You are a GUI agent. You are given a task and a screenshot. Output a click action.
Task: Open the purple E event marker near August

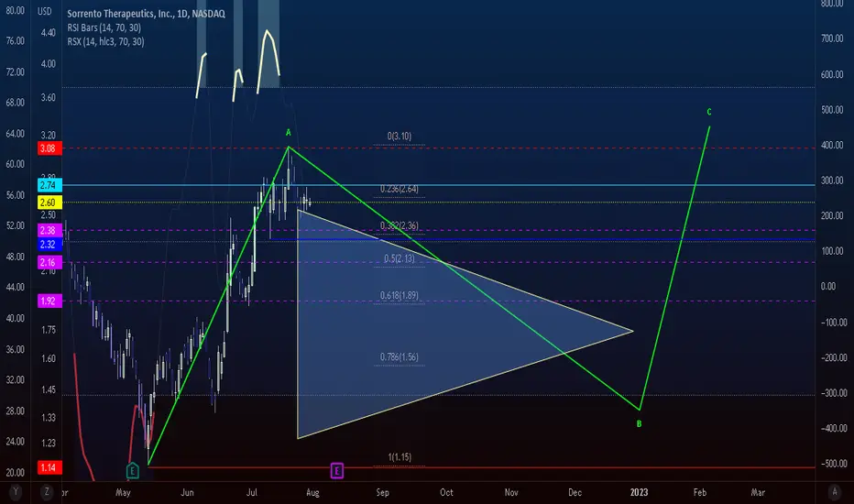(337, 471)
